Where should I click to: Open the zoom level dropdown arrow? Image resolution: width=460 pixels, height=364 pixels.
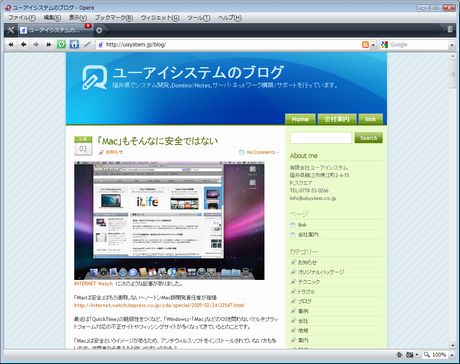point(452,355)
